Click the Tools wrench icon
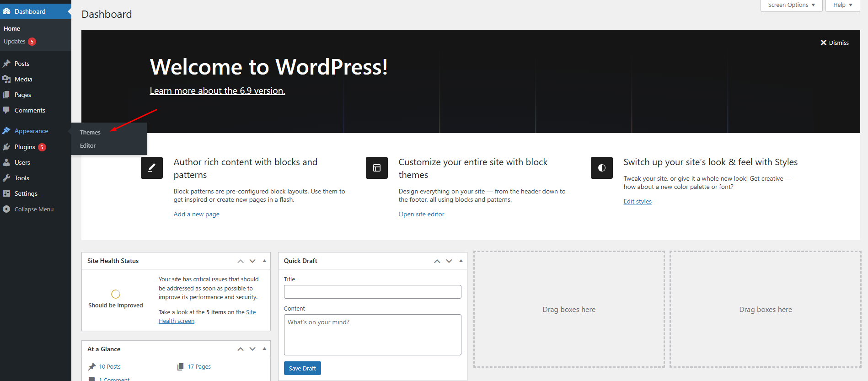 6,178
